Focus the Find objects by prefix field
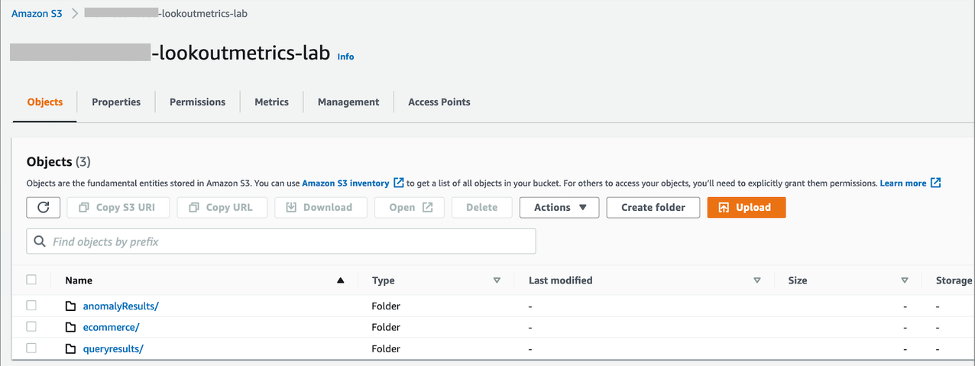The width and height of the screenshot is (977, 366). click(x=281, y=241)
